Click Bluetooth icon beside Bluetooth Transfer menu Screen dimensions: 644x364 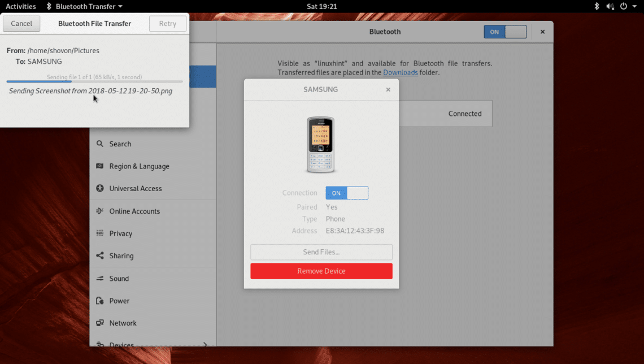49,6
